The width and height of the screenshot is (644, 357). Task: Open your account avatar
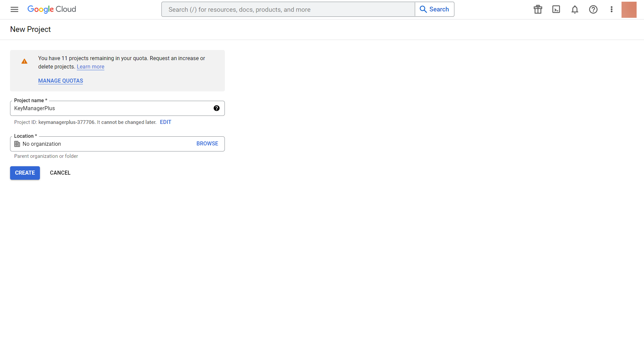point(629,9)
